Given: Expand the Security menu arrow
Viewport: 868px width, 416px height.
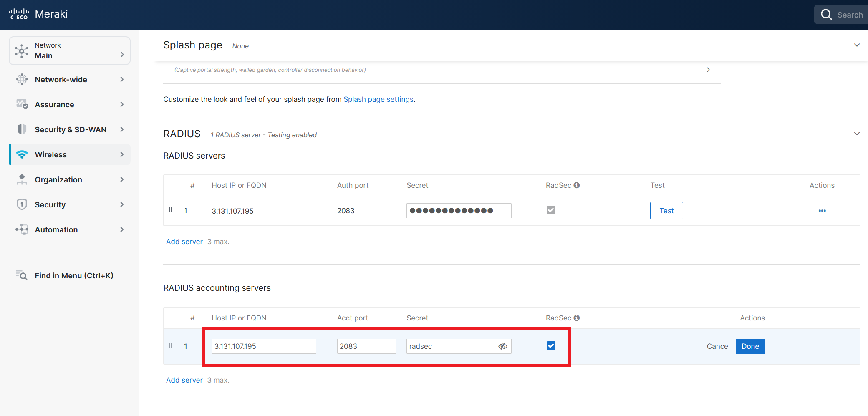Looking at the screenshot, I should 122,204.
